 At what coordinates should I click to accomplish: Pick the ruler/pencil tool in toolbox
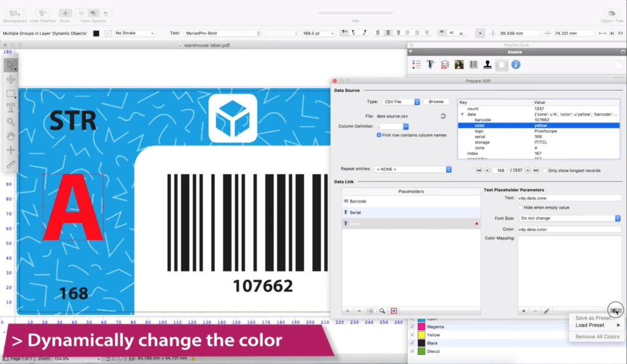click(x=11, y=164)
